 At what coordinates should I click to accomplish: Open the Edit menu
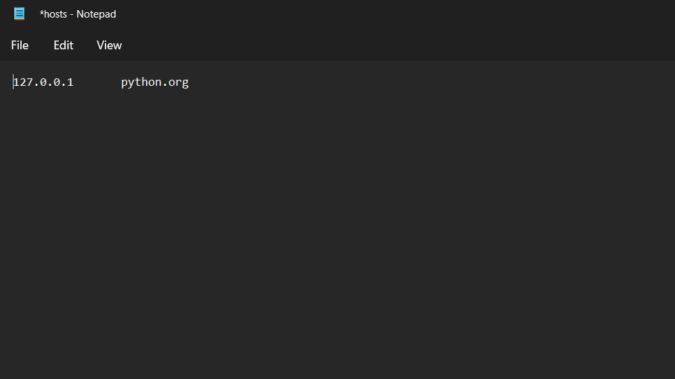point(63,45)
